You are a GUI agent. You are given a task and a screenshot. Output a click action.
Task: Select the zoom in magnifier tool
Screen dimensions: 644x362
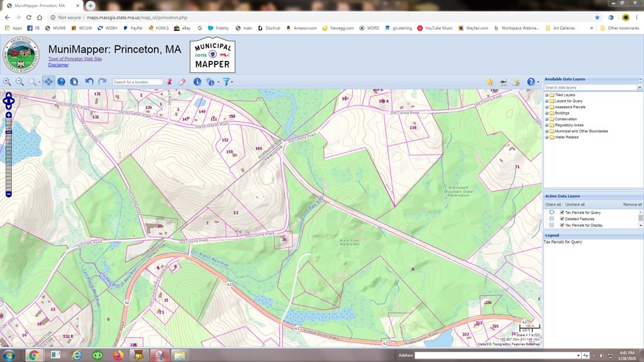[7, 82]
